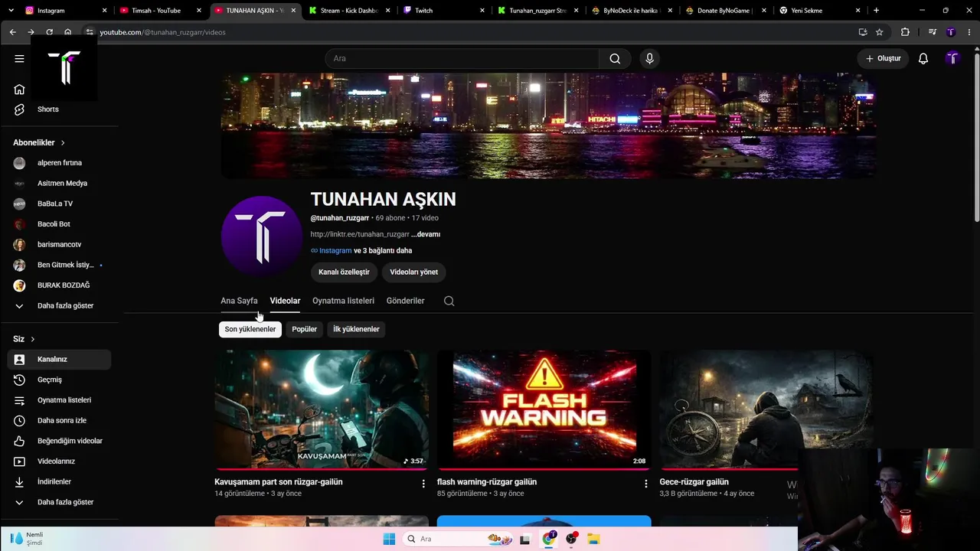Switch to Ana Sayfa channel tab
The height and width of the screenshot is (551, 980).
tap(239, 301)
